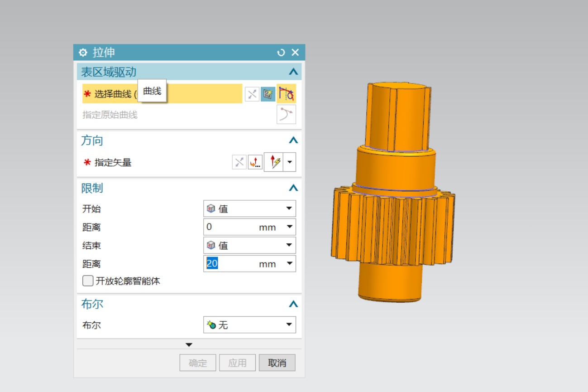Image resolution: width=588 pixels, height=392 pixels.
Task: Click the reverse icon in the 选择曲线 row
Action: [252, 94]
